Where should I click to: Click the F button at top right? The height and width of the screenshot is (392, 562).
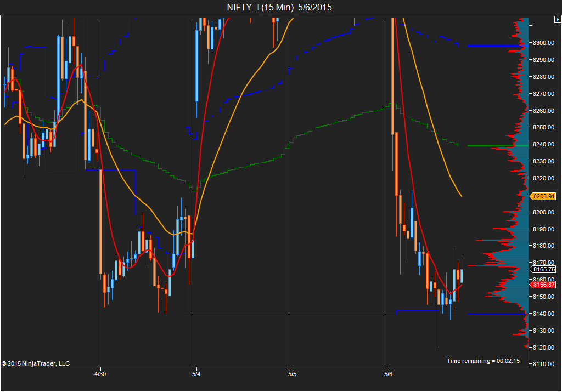pyautogui.click(x=558, y=20)
